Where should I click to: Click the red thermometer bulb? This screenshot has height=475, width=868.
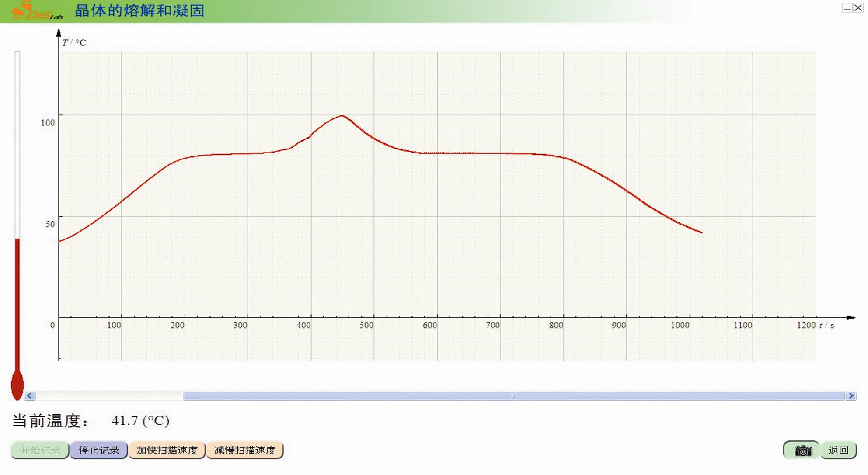(17, 385)
